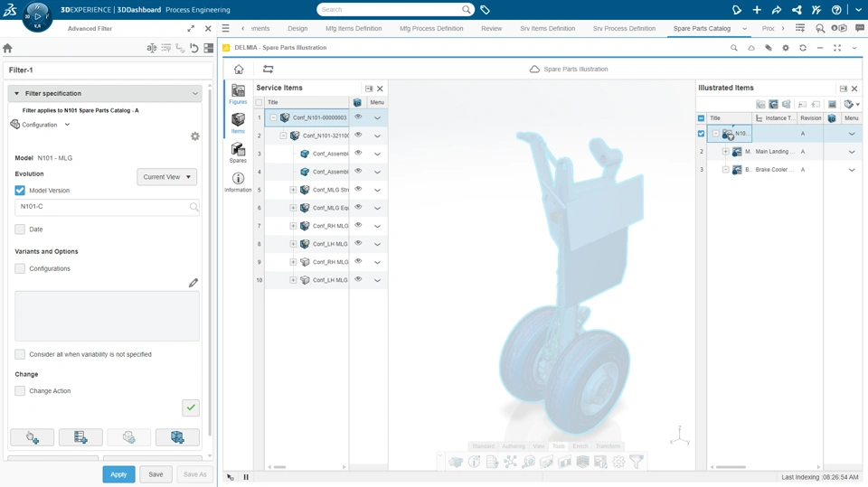Viewport: 868px width, 487px height.
Task: Switch to the Mfg Items Definition tab
Action: (x=354, y=28)
